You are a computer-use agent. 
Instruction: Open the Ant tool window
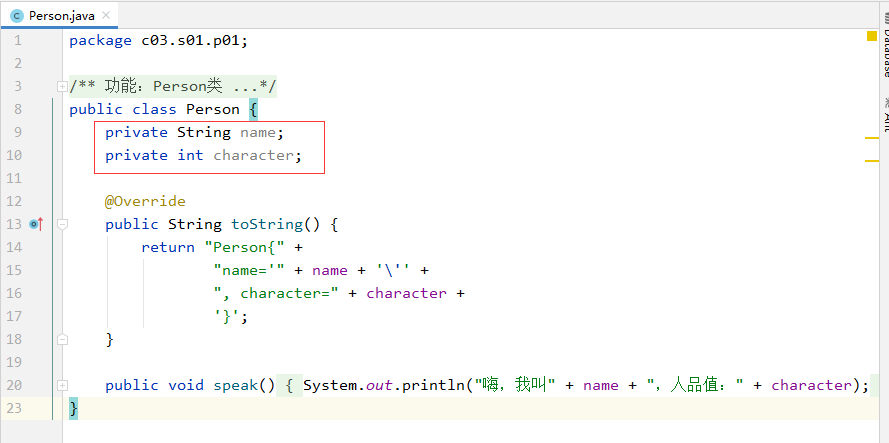[x=884, y=116]
